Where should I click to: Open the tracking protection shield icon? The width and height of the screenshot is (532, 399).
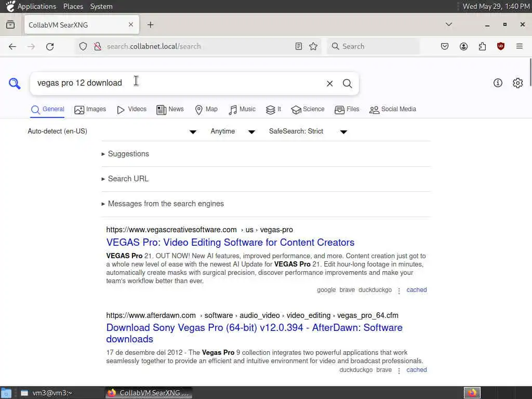click(83, 46)
